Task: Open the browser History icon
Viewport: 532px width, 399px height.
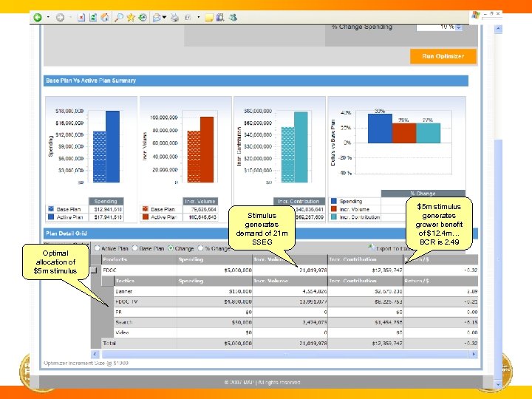Action: pos(143,17)
